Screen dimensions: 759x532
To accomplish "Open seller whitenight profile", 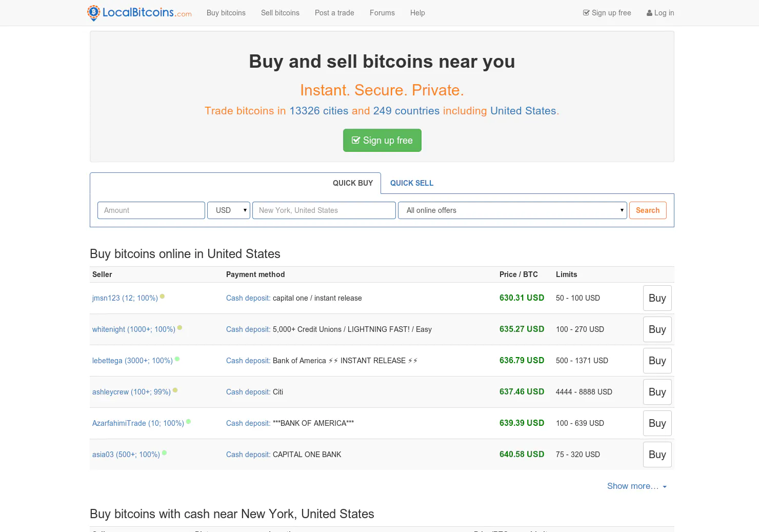I will pos(134,329).
